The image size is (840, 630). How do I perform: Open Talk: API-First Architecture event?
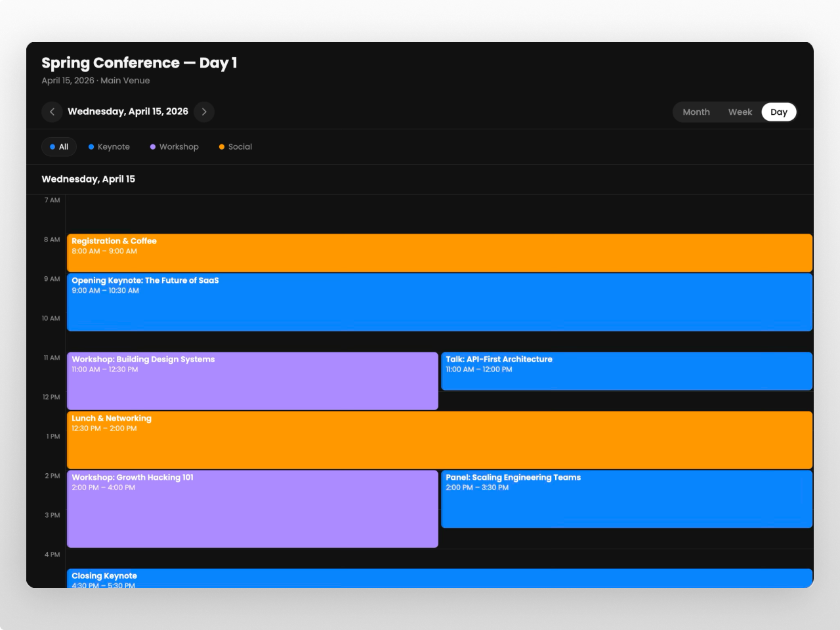[627, 371]
